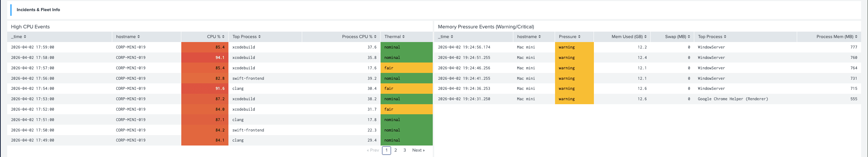The image size is (868, 157).
Task: Go to page 3 of High CPU Events
Action: pyautogui.click(x=405, y=150)
